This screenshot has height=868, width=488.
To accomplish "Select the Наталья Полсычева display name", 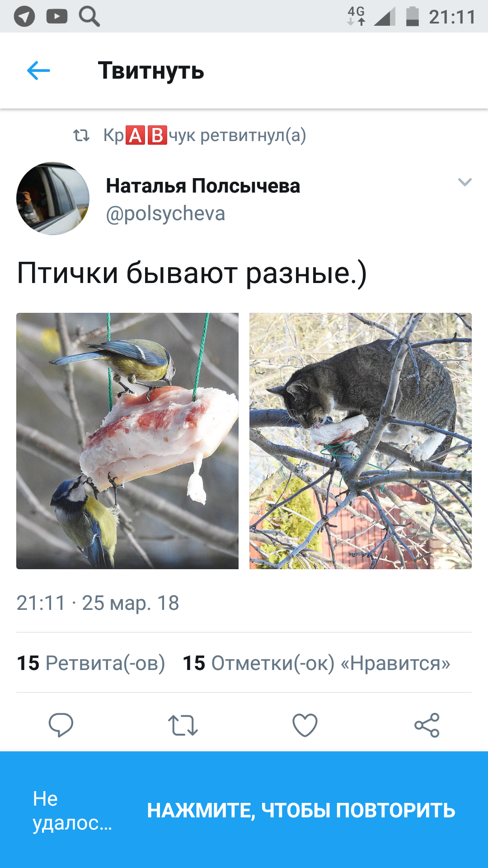I will 203,186.
